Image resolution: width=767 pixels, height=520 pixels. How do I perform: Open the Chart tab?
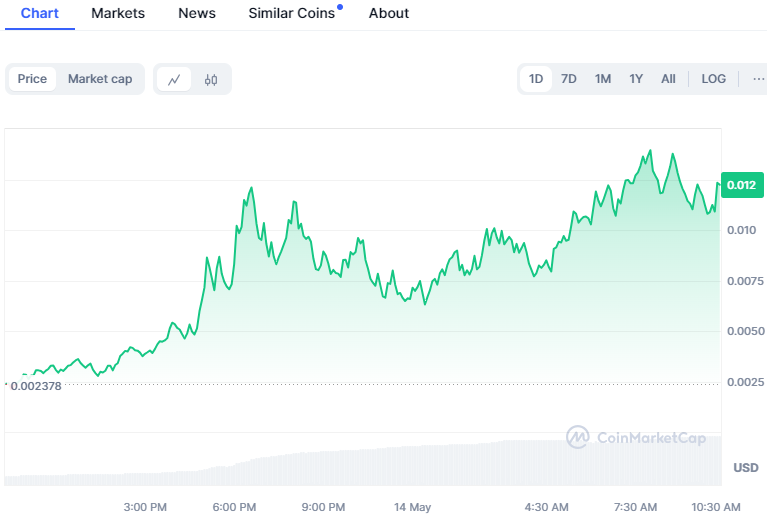tap(40, 13)
